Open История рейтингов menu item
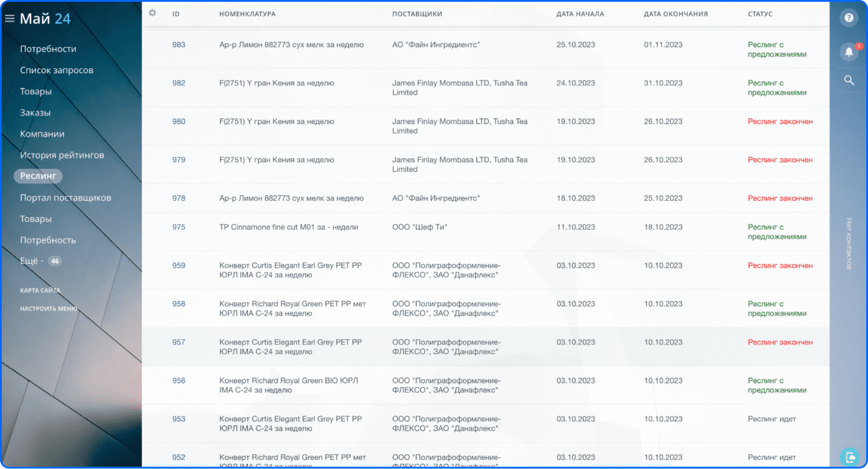This screenshot has height=469, width=868. (62, 155)
